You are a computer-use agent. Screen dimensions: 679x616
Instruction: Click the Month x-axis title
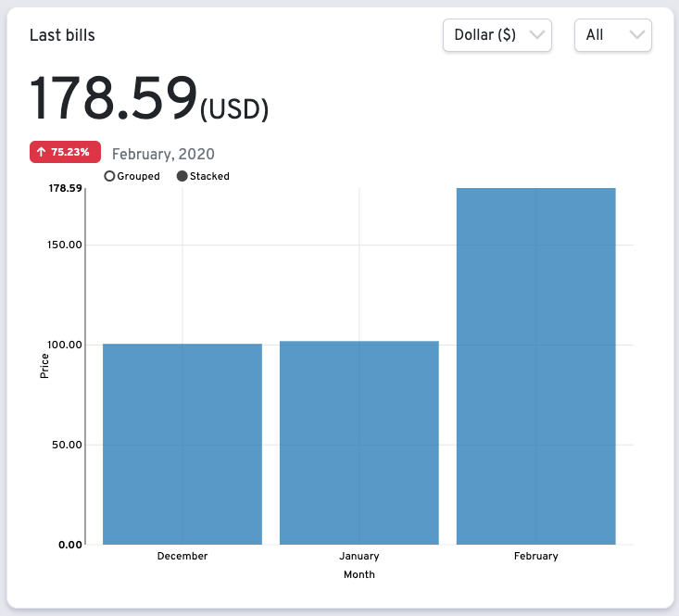pos(359,574)
